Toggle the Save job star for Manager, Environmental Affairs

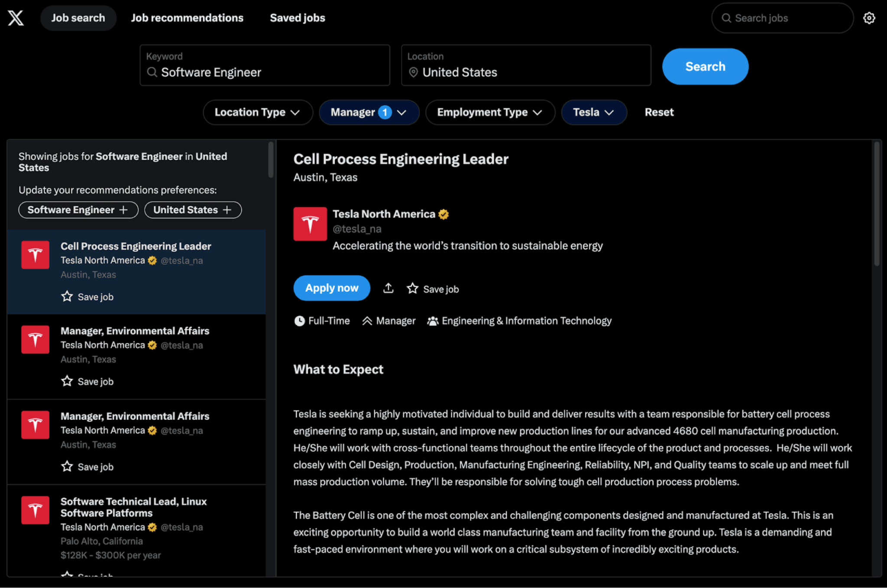coord(67,381)
